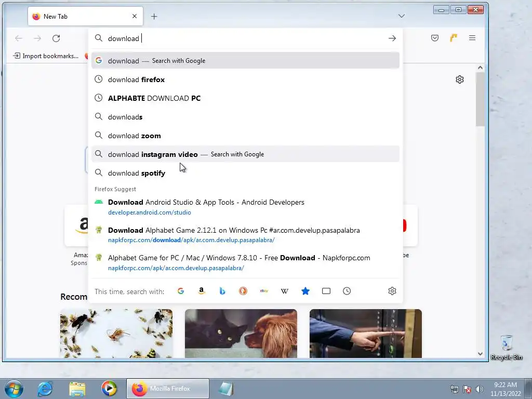
Task: Search open tabs using the tab icon
Action: pyautogui.click(x=326, y=291)
